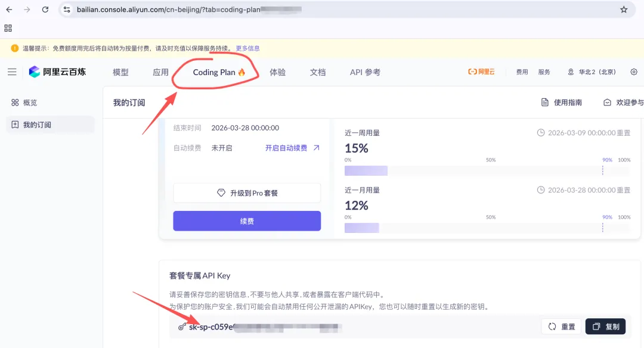The width and height of the screenshot is (644, 348).
Task: Click the 未开启 auto-renew status text
Action: [x=222, y=148]
